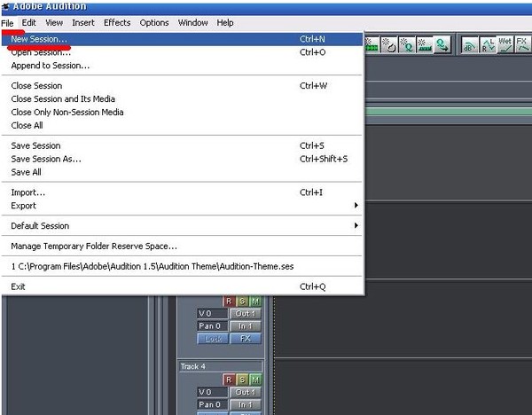Open the Insert menu
Viewport: 532px width, 415px height.
83,23
